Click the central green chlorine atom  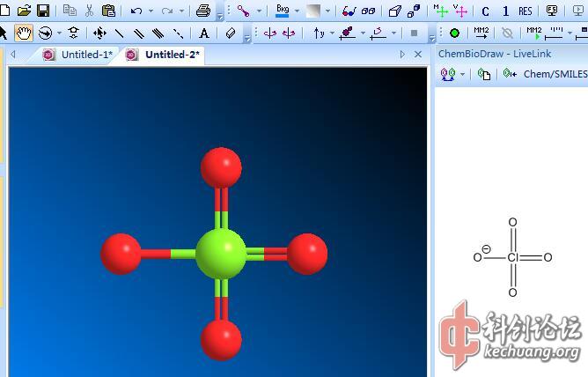220,254
